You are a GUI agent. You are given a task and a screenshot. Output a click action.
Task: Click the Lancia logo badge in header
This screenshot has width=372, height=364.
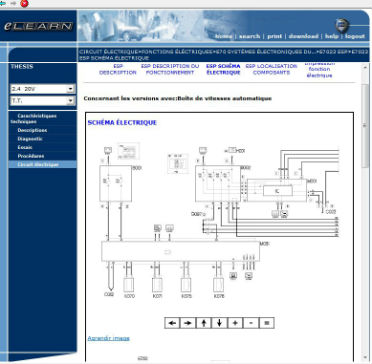[342, 25]
